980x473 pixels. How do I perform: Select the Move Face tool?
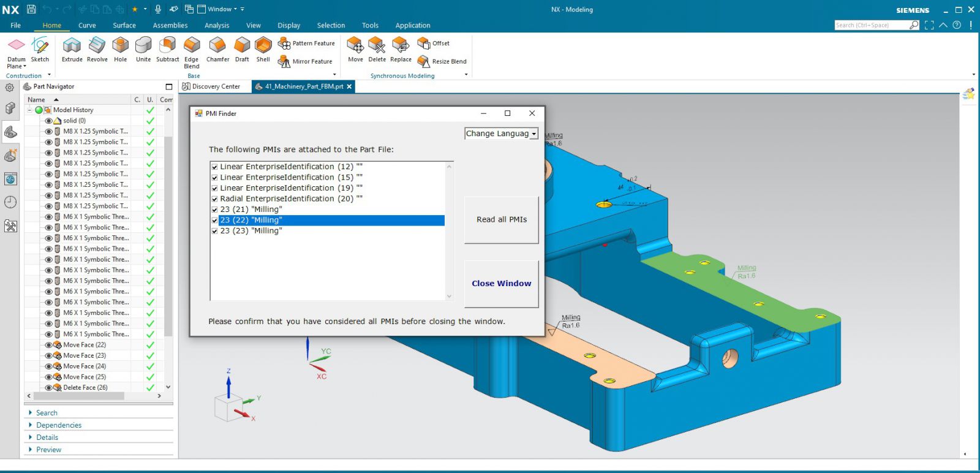pyautogui.click(x=355, y=49)
